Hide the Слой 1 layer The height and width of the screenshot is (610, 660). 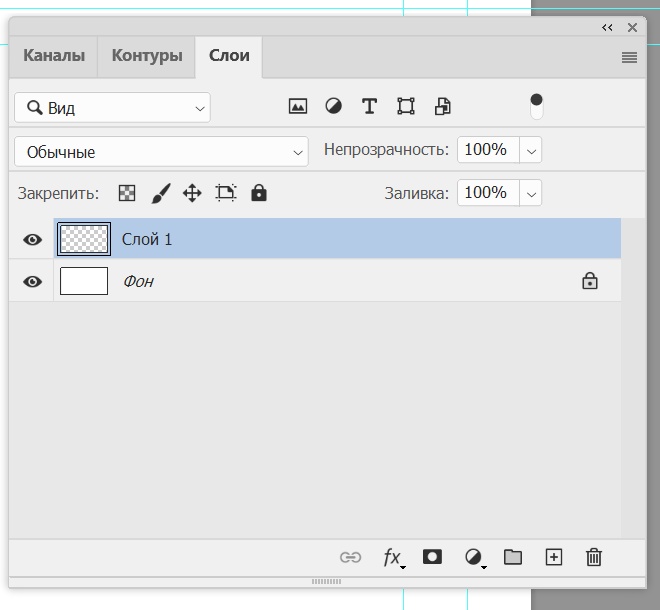tap(33, 240)
